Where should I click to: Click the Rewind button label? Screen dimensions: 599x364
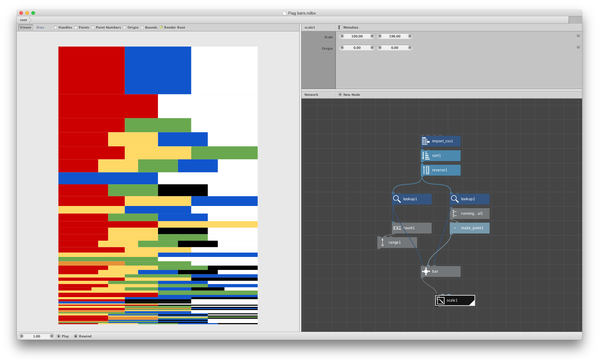pos(85,336)
